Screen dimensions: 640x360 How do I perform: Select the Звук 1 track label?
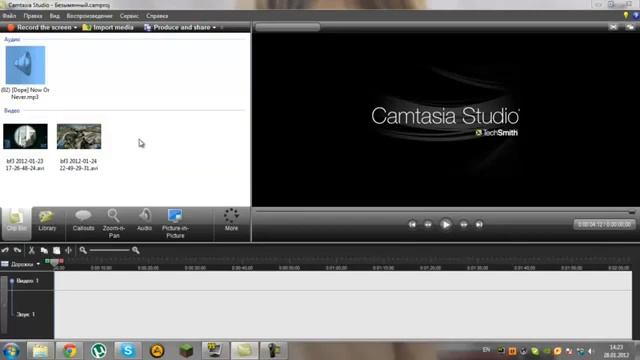coord(26,314)
